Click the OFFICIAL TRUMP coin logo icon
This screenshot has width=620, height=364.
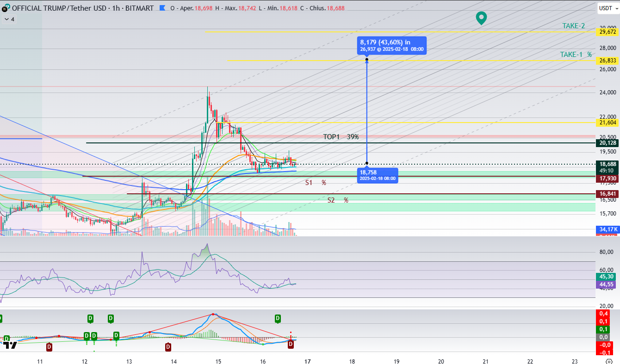[6, 8]
